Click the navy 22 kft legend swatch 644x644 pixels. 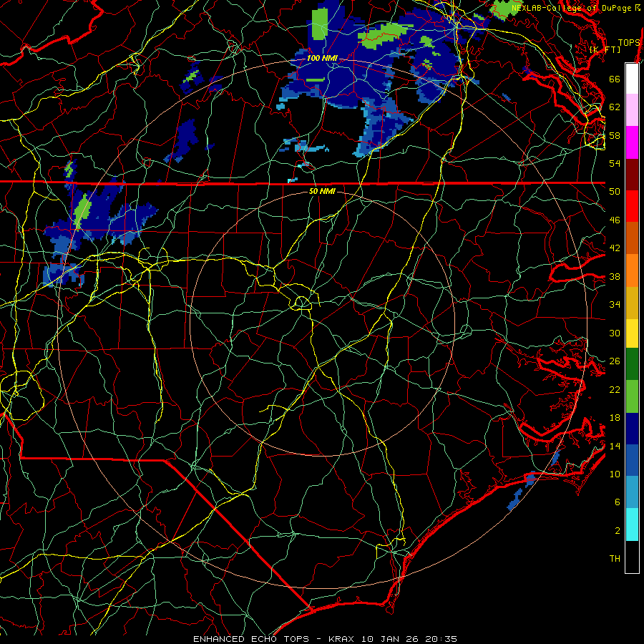(x=632, y=429)
